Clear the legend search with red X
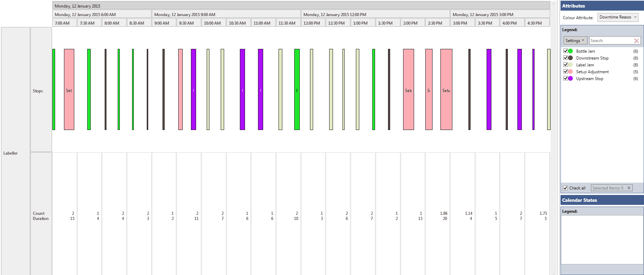644x275 pixels. [636, 41]
